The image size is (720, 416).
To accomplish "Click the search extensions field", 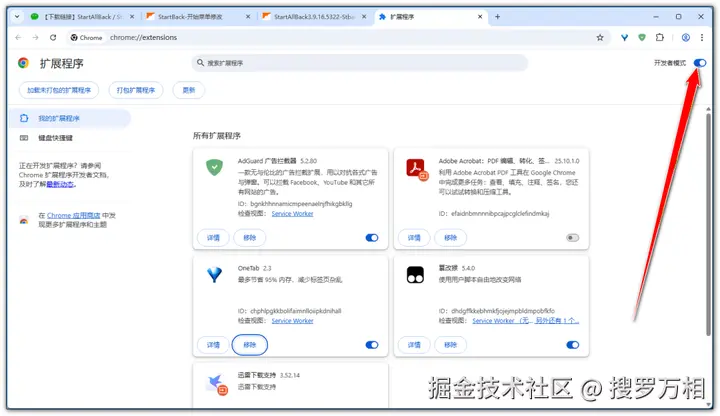I will pyautogui.click(x=360, y=63).
